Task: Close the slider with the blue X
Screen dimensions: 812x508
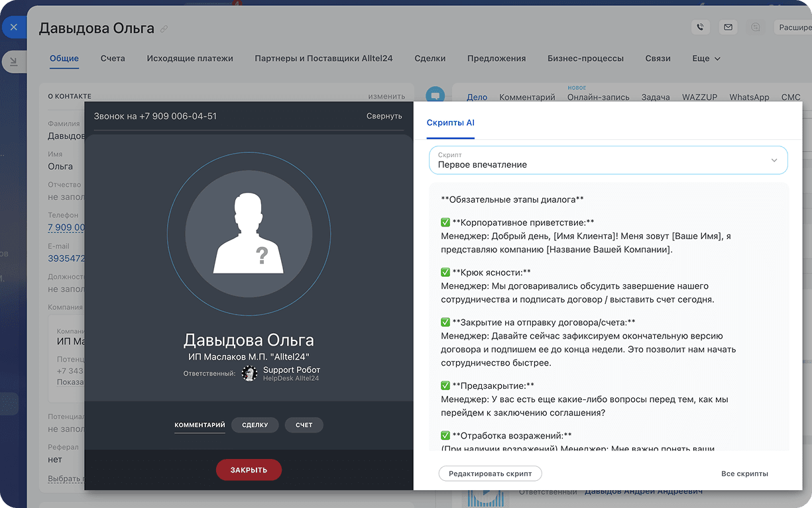Action: coord(14,28)
